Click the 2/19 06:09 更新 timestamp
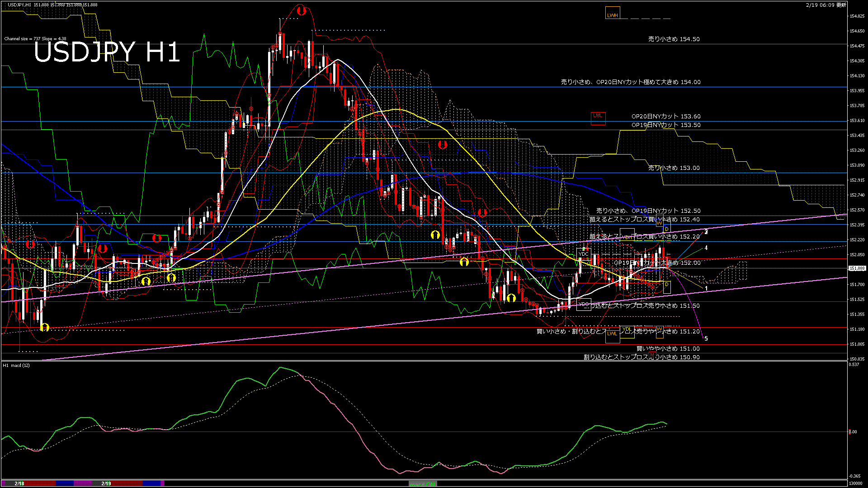868x488 pixels. click(x=826, y=5)
